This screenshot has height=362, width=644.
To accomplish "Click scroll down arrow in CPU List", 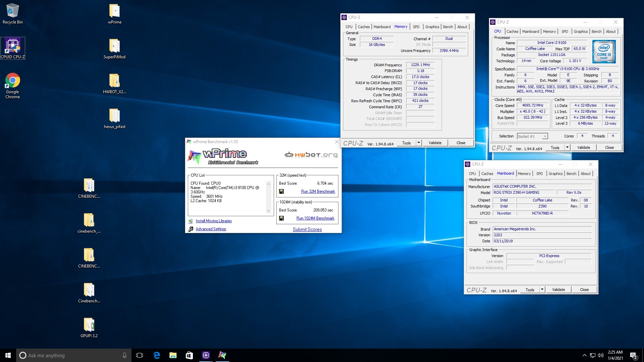I will 268,211.
